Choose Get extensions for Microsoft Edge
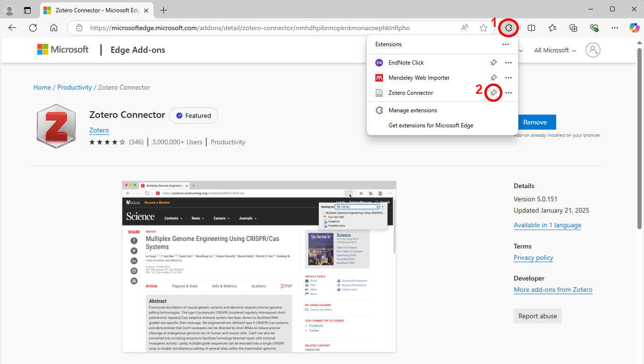 coord(430,125)
